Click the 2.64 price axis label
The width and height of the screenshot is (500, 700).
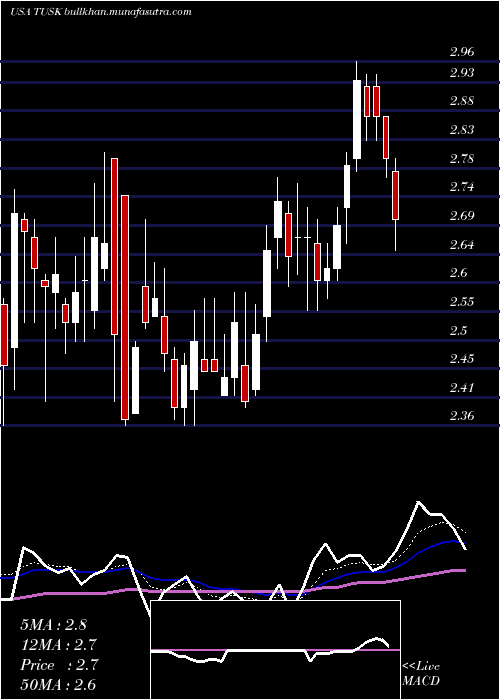462,244
